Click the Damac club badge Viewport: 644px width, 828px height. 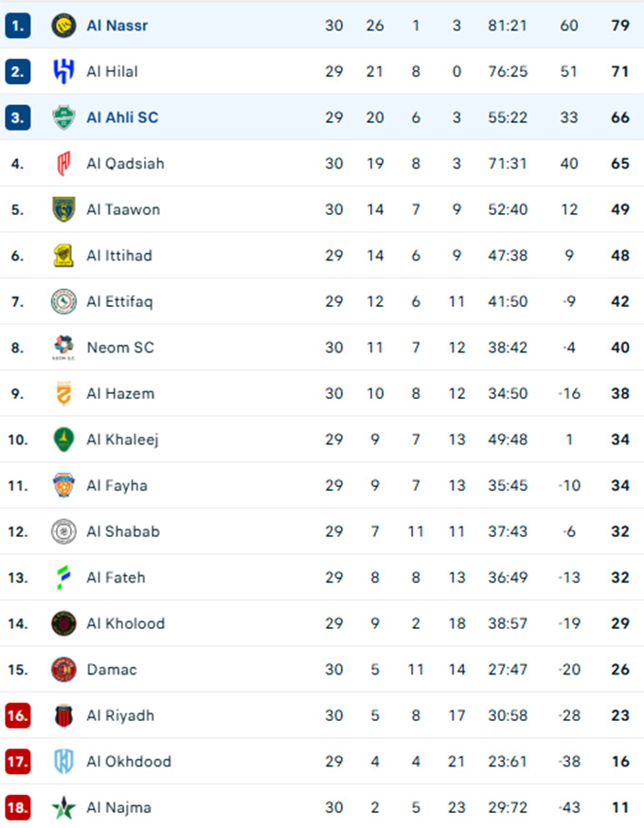coord(63,670)
